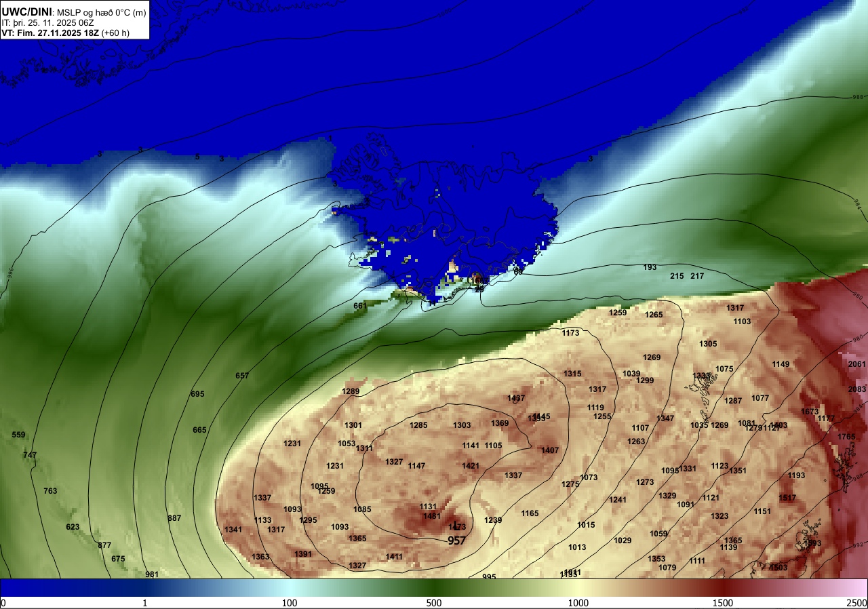This screenshot has height=609, width=868.
Task: Click the map value 193
Action: pyautogui.click(x=650, y=267)
